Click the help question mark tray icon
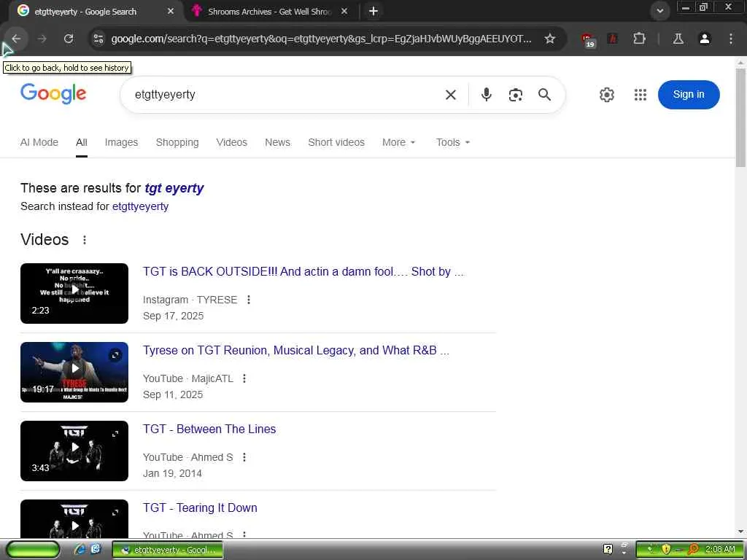This screenshot has height=560, width=747. [x=608, y=550]
